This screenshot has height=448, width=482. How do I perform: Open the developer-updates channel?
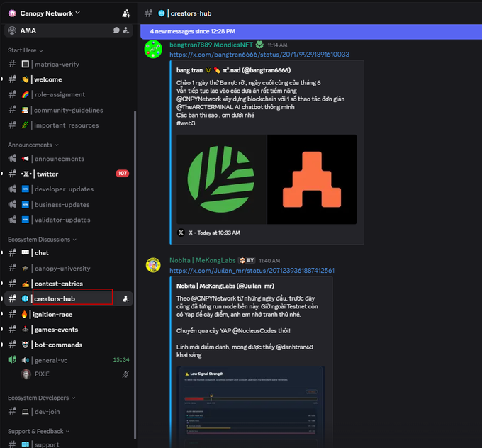[x=68, y=189]
